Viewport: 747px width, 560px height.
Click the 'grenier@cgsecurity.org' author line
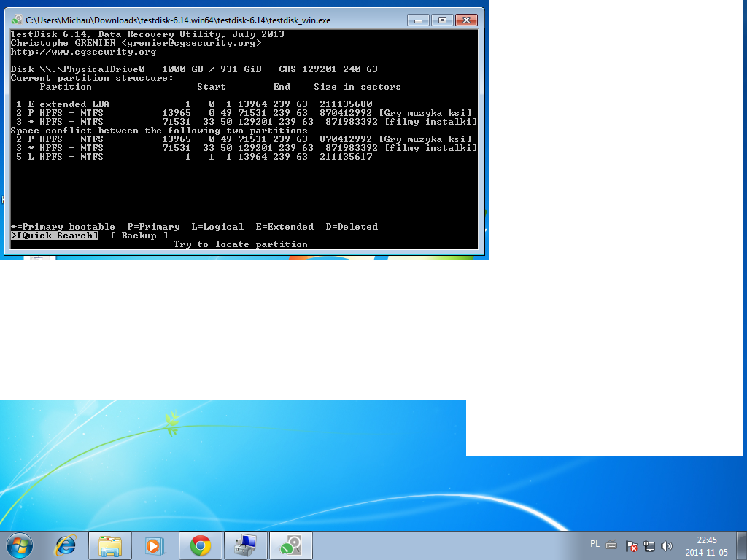pyautogui.click(x=136, y=43)
